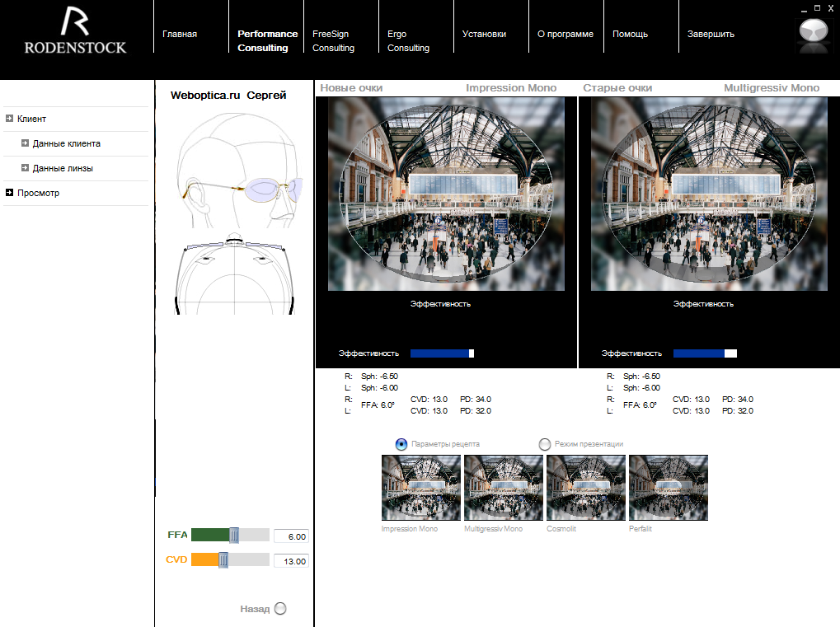Maximize the application window
840x627 pixels.
pyautogui.click(x=817, y=8)
